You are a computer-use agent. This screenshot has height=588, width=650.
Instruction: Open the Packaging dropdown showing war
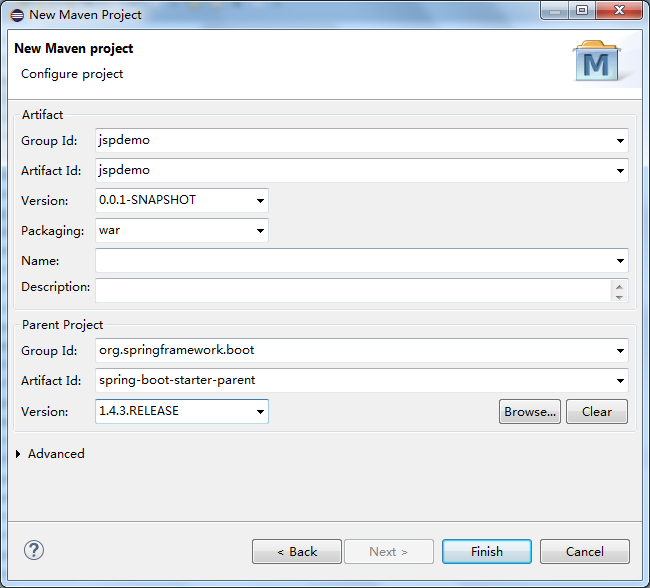point(260,231)
